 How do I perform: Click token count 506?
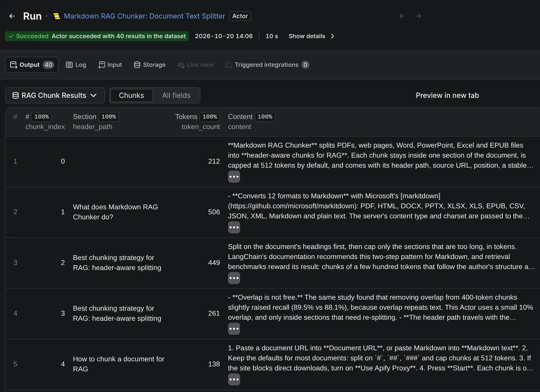tap(214, 212)
